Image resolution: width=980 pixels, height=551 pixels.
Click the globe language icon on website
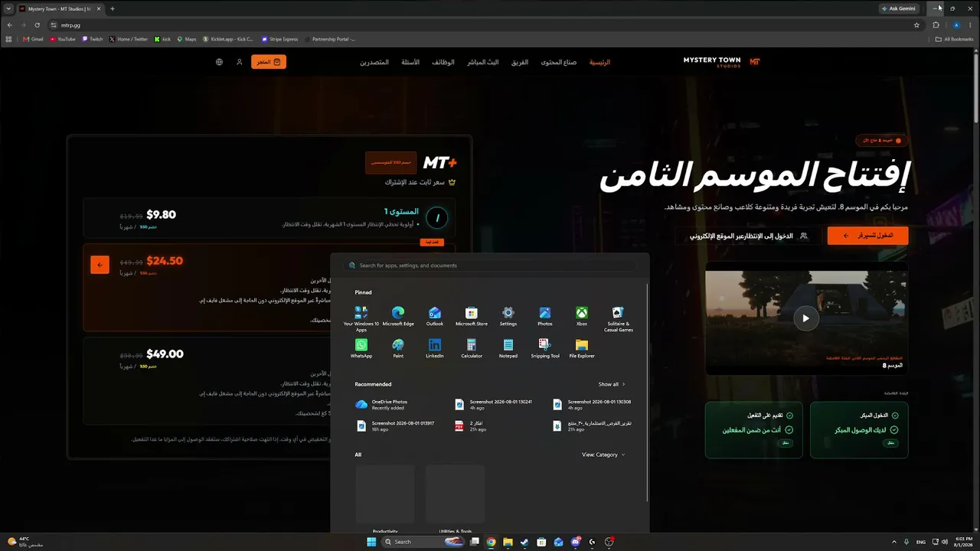click(219, 62)
